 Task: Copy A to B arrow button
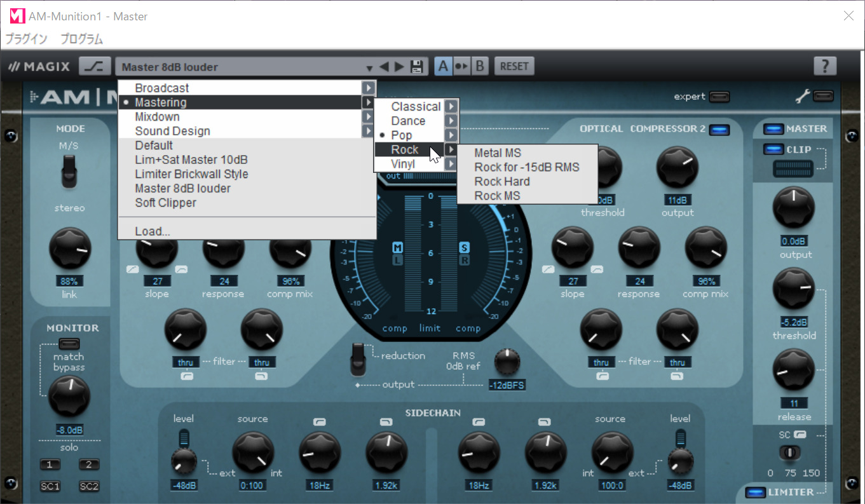(461, 66)
